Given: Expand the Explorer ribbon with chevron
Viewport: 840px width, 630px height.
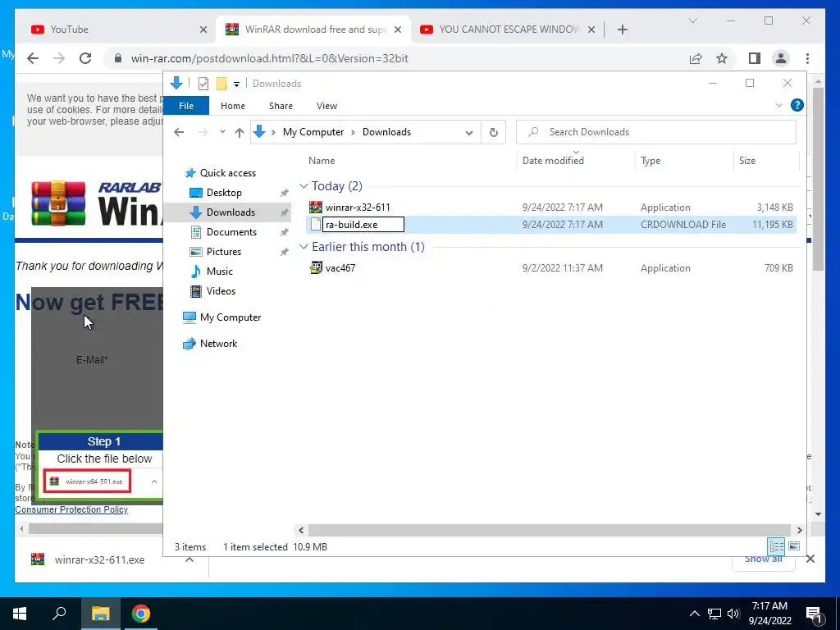Looking at the screenshot, I should tap(778, 106).
